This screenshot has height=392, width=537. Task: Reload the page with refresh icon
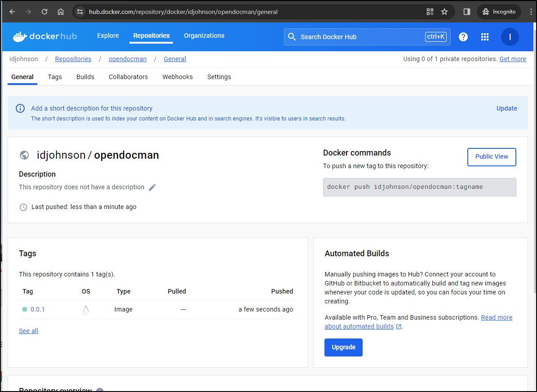44,12
